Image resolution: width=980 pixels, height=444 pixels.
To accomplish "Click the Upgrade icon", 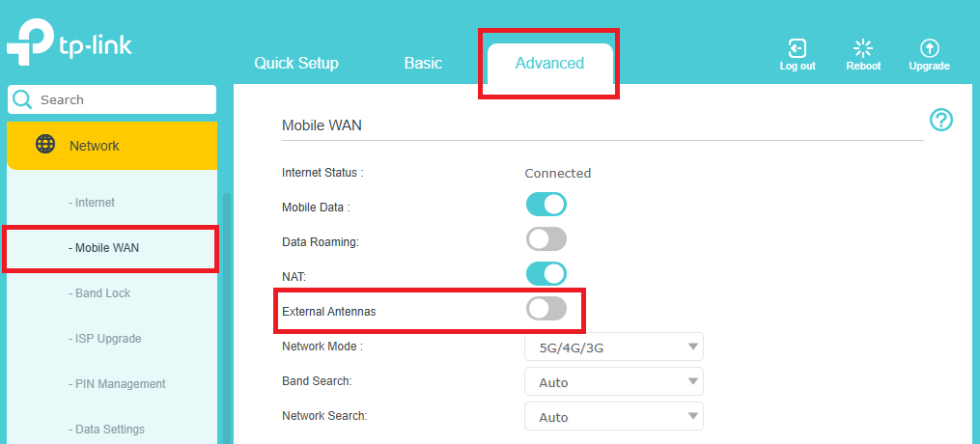I will point(930,48).
